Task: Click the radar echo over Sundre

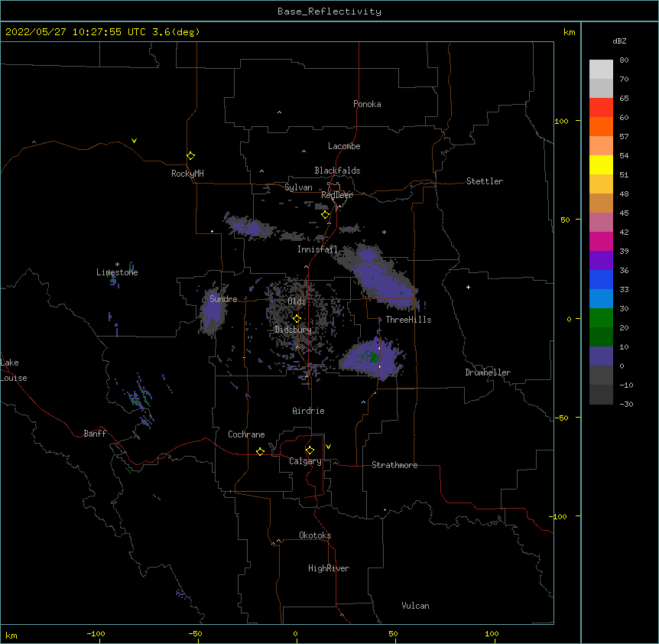Action: pyautogui.click(x=213, y=311)
